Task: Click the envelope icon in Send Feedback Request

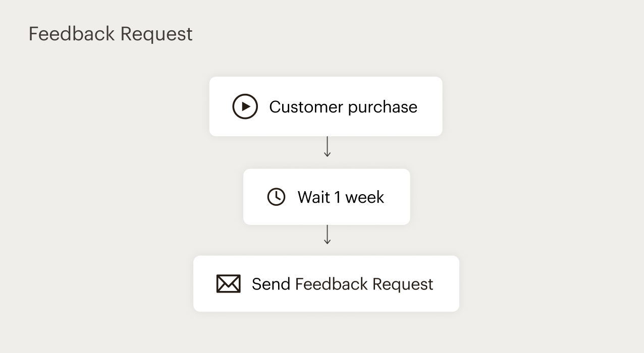Action: (228, 284)
